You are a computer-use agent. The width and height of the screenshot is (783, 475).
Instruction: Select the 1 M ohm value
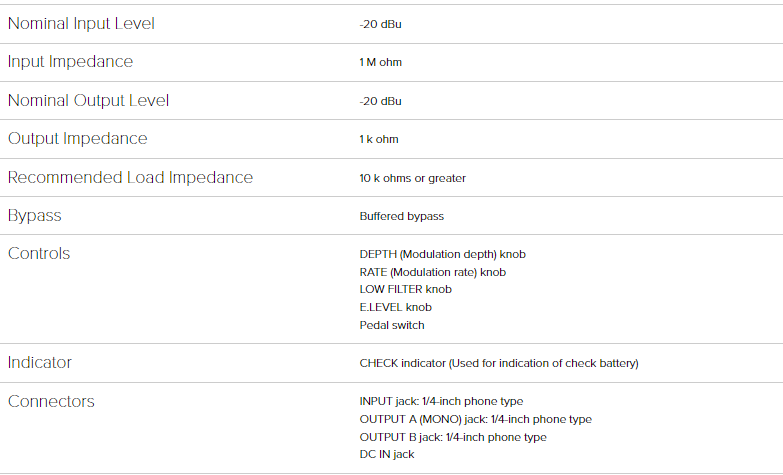381,62
